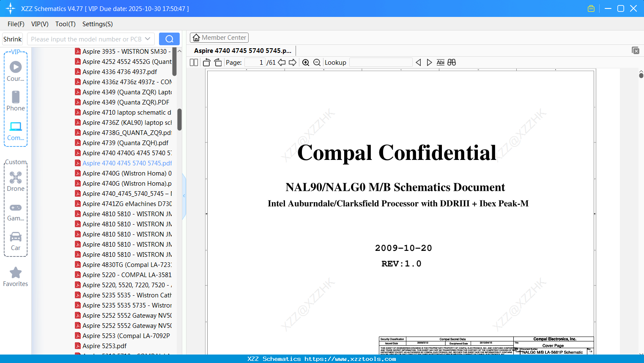Screen dimensions: 644x363
Task: Open Aspire 4710 laptop schematic file
Action: click(x=123, y=113)
